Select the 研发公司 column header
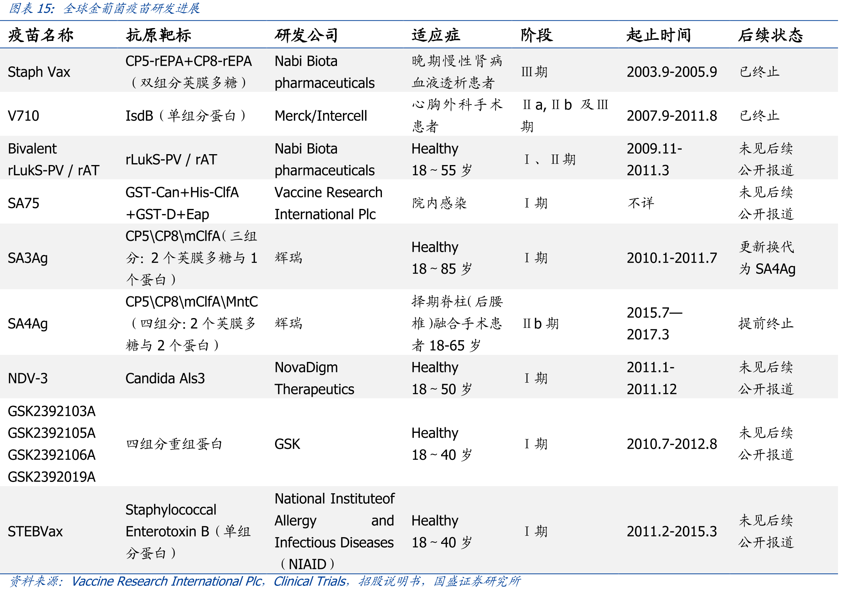Image resolution: width=868 pixels, height=593 pixels. tap(306, 35)
